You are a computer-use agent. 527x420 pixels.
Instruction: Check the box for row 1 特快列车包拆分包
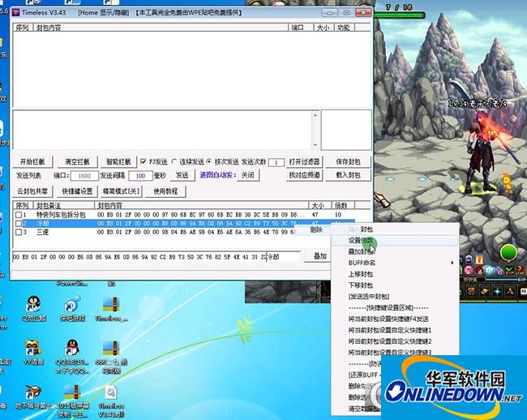(x=19, y=215)
